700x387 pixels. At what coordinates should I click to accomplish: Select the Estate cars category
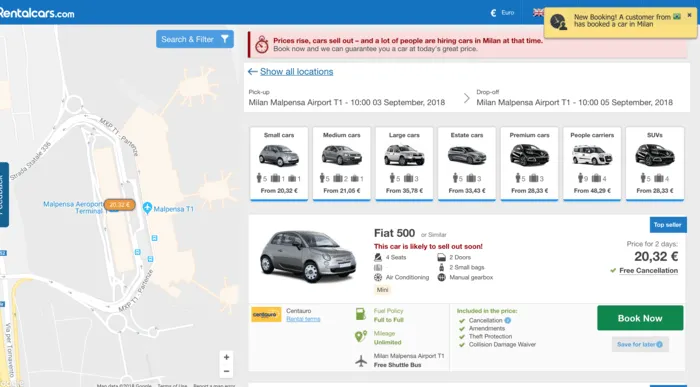(x=467, y=164)
